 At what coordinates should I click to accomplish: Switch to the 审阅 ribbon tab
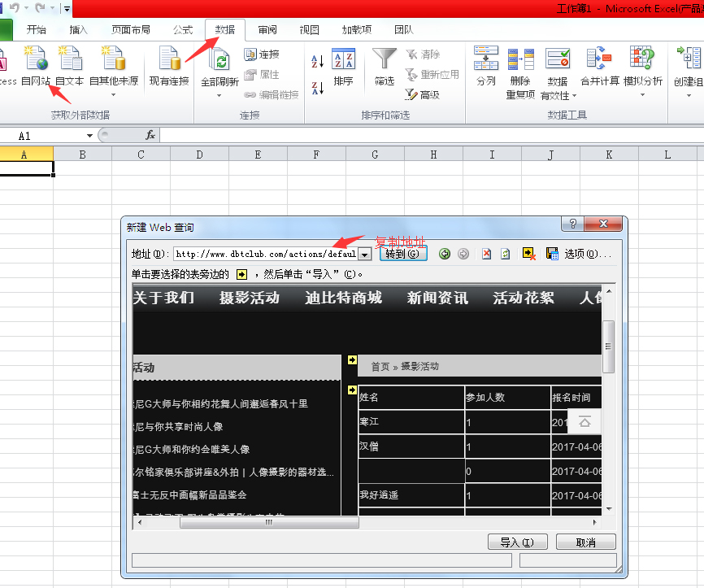(x=267, y=30)
